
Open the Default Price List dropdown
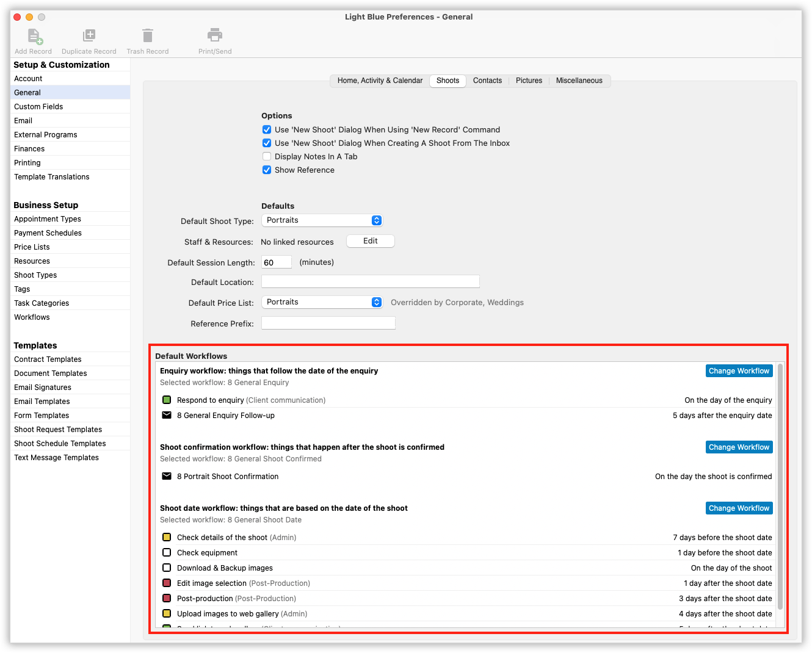click(x=376, y=301)
